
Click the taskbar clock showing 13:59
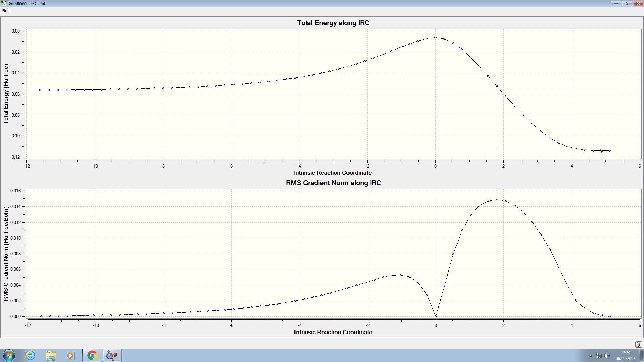coord(625,356)
